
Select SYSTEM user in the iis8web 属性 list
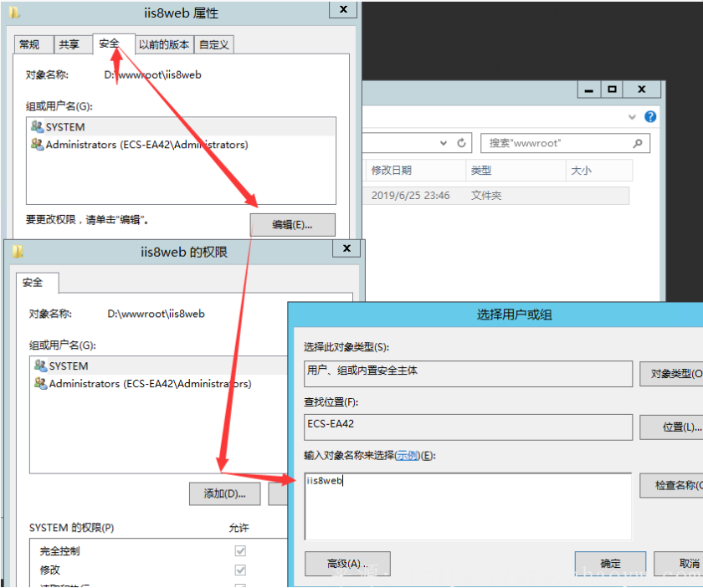click(65, 127)
